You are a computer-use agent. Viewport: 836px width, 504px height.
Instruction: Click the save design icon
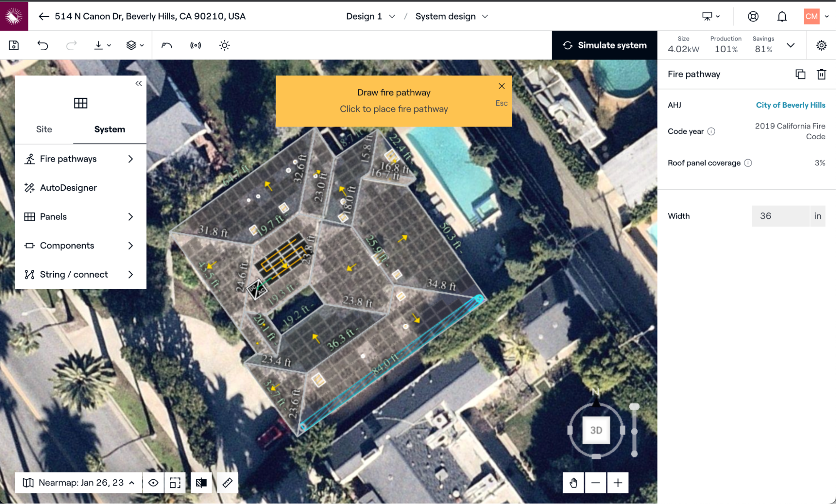tap(14, 45)
